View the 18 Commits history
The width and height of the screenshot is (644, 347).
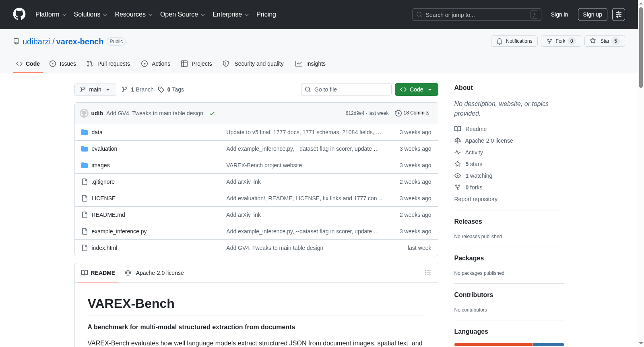413,113
